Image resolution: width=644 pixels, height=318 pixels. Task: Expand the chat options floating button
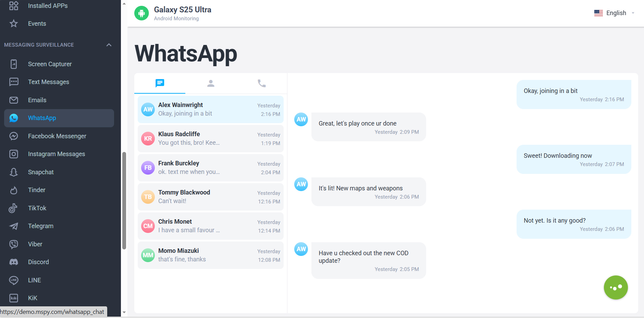tap(616, 287)
